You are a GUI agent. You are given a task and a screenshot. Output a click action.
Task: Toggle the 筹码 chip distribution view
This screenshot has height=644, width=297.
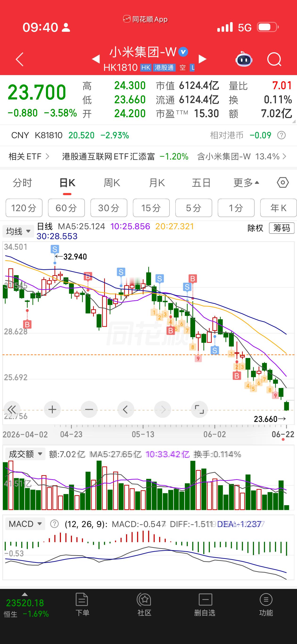[281, 228]
